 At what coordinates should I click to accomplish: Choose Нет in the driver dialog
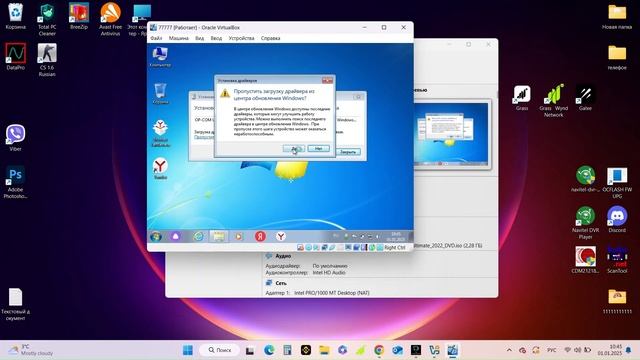[318, 149]
